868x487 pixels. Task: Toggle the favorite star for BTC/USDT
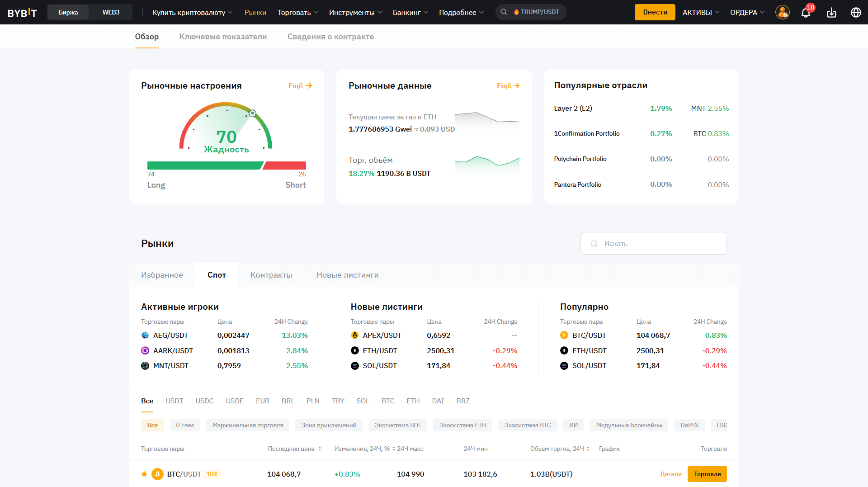pos(144,474)
